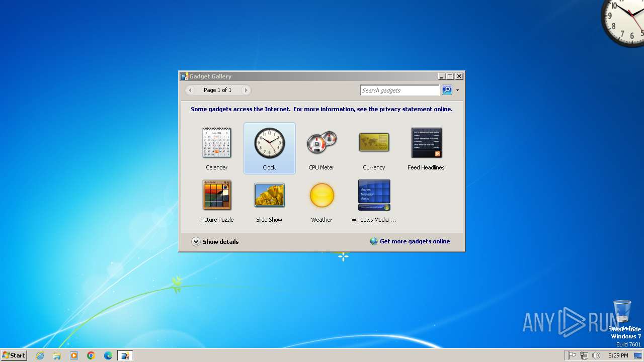Click the 5:29 PM taskbar clock
Viewport: 644px width, 362px height.
pyautogui.click(x=618, y=355)
